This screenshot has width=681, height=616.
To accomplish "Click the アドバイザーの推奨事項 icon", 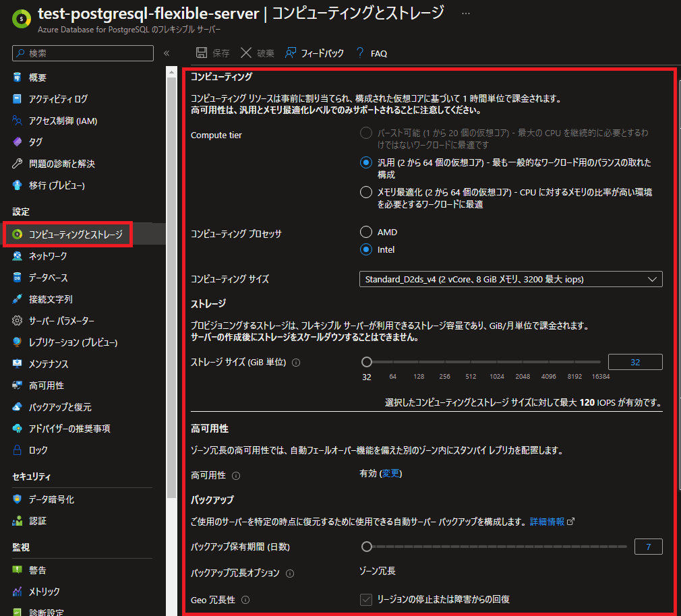I will click(x=17, y=429).
